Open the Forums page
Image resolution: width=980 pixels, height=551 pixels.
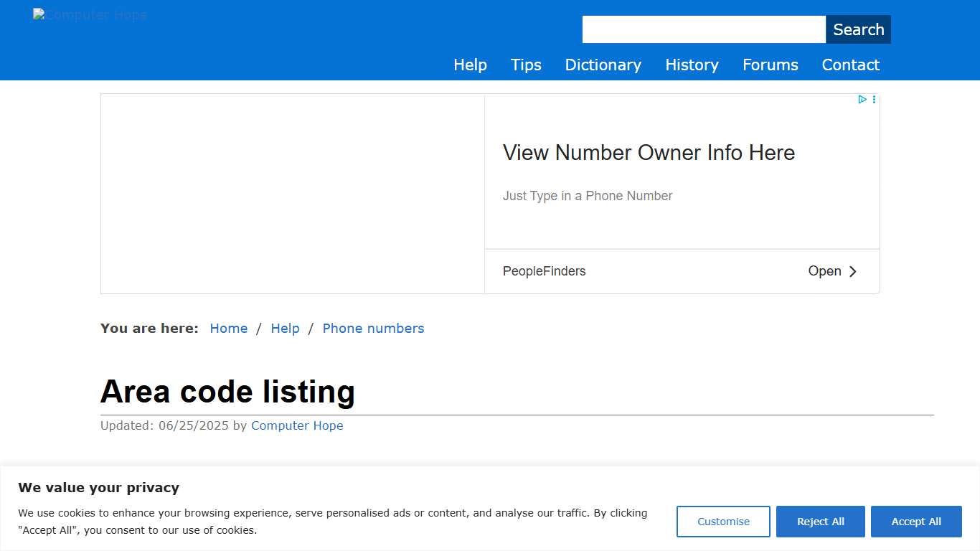[770, 65]
